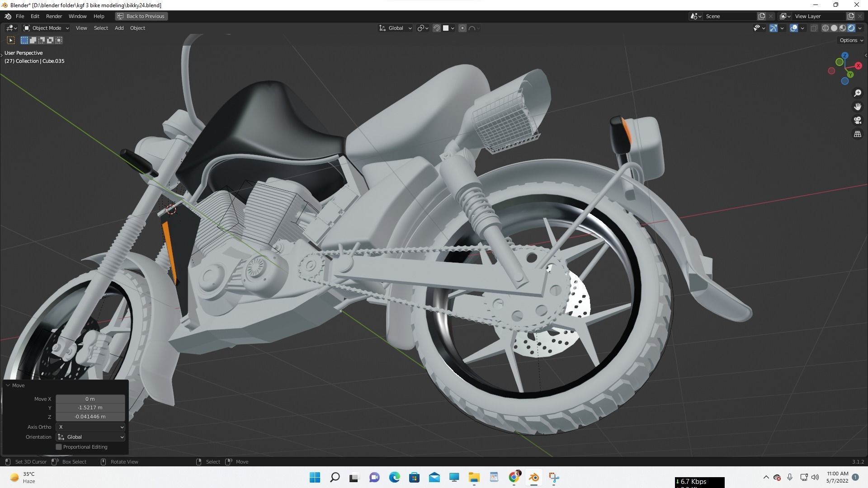The height and width of the screenshot is (488, 868).
Task: Open the Render menu
Action: [54, 16]
